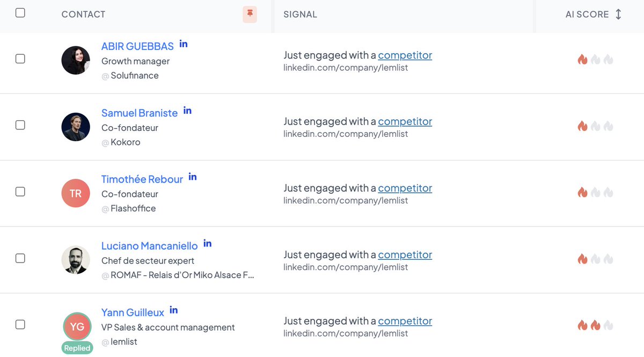Click the AI SCORE column header label
Image resolution: width=644 pixels, height=357 pixels.
[587, 14]
